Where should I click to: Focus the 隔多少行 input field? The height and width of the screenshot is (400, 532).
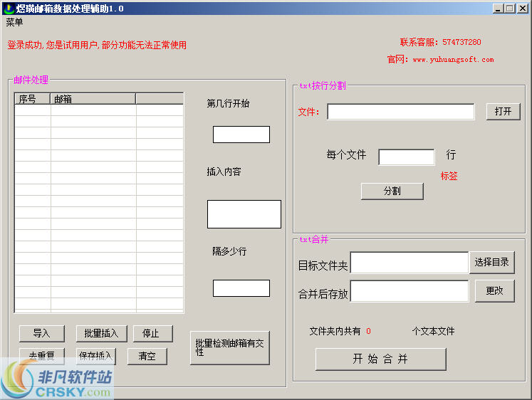point(241,288)
